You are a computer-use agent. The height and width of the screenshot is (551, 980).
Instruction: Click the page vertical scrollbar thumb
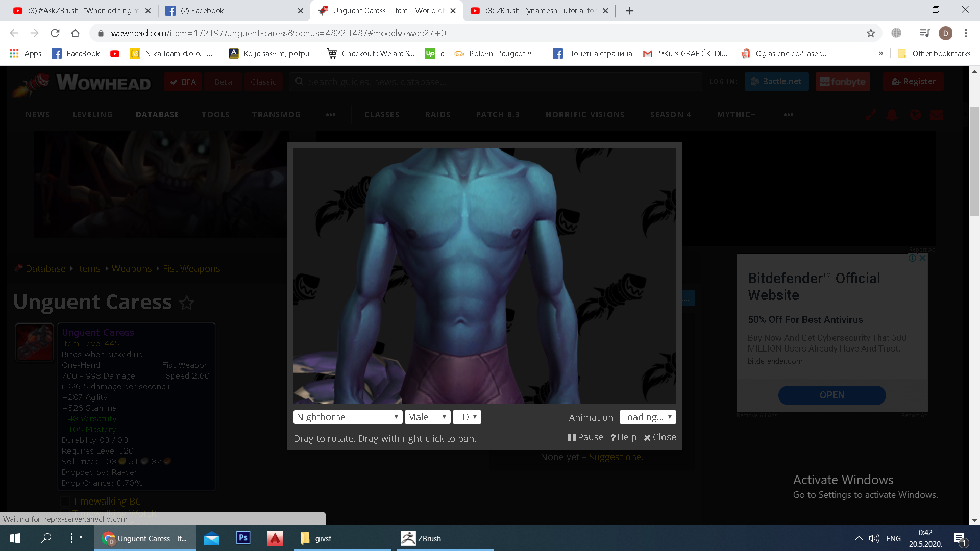tap(974, 161)
